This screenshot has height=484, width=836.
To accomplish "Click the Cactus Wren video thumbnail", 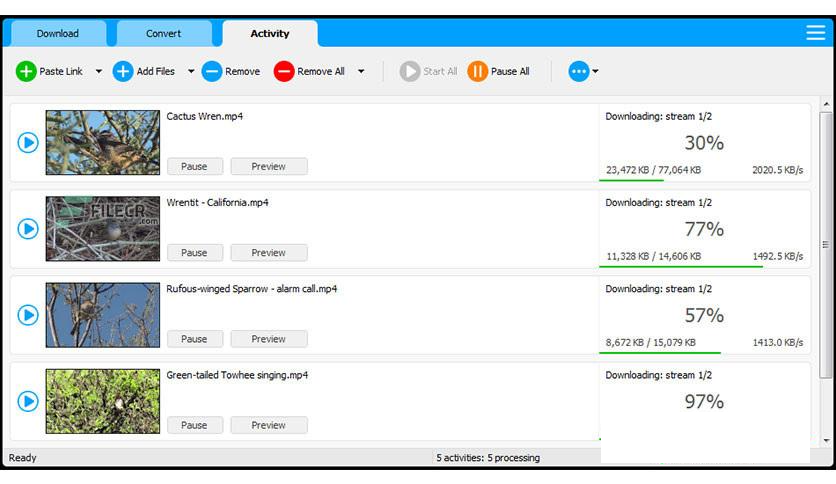I will pos(102,142).
